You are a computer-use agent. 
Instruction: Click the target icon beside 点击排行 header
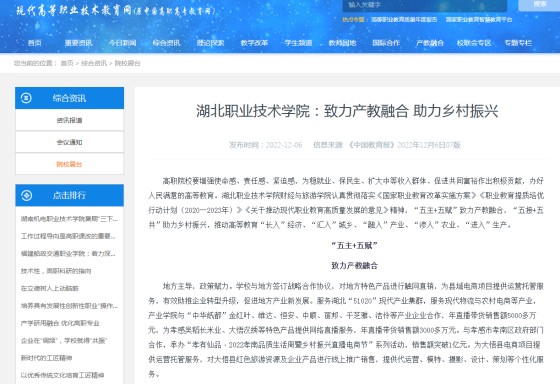[x=26, y=195]
